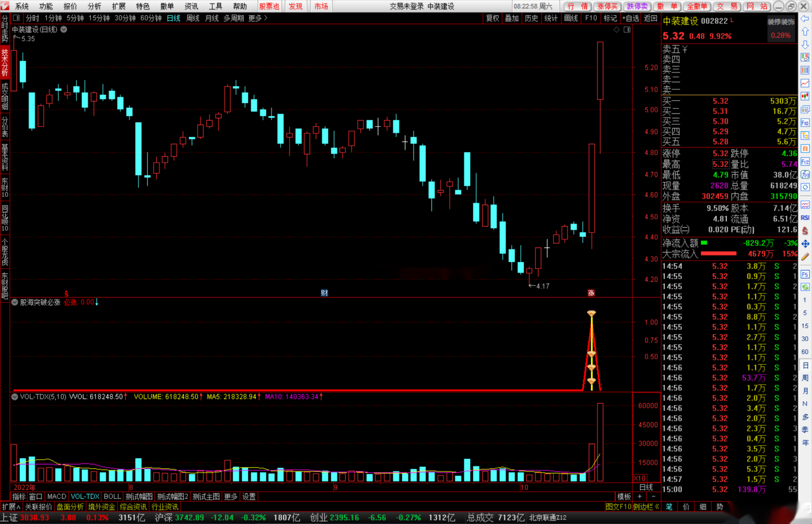Click the 涨停买 limit-up buy button
This screenshot has height=524, width=812.
point(607,6)
